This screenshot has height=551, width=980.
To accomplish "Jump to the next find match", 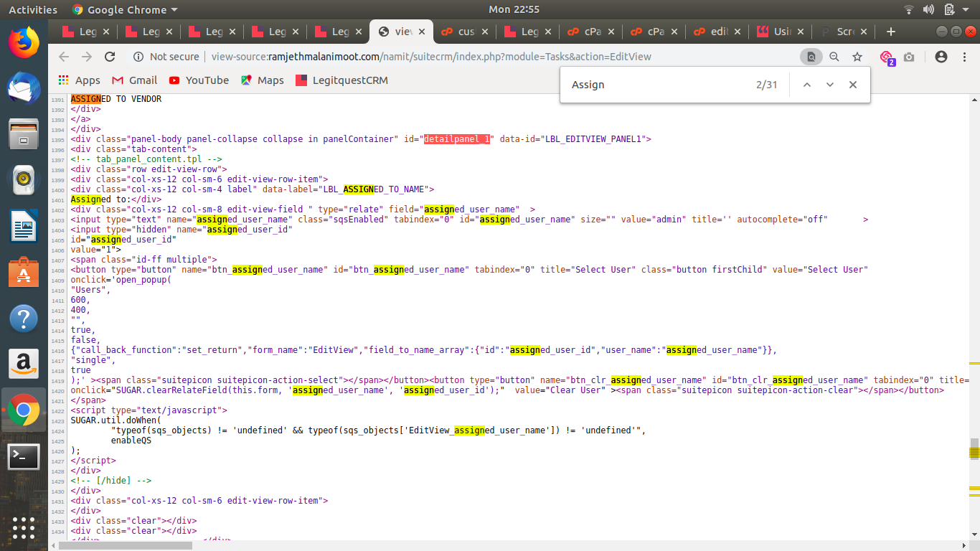I will click(x=830, y=85).
